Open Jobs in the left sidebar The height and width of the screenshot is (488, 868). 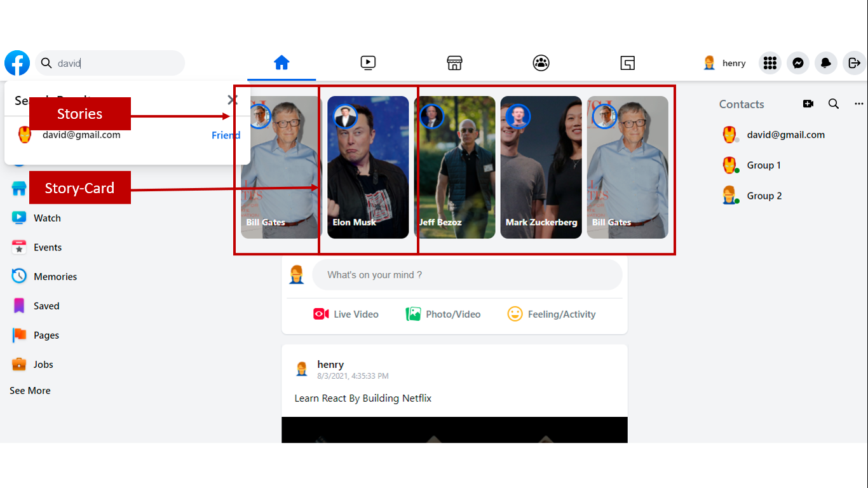tap(43, 364)
